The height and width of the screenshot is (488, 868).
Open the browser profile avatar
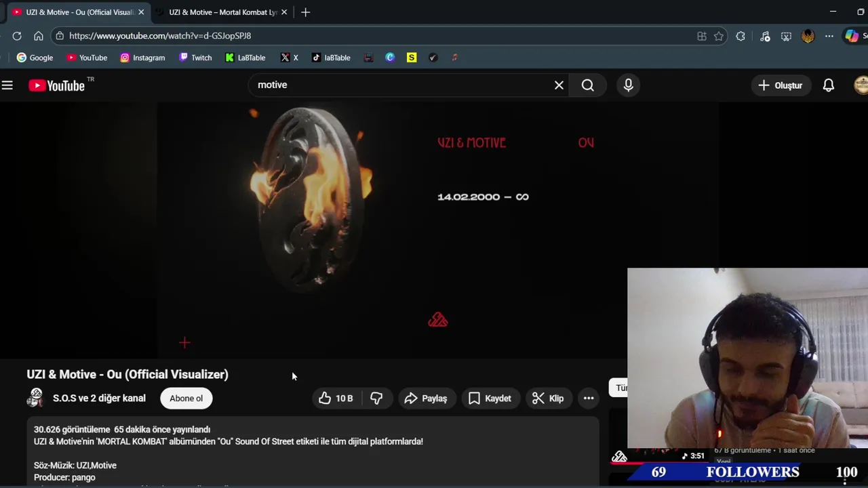[808, 36]
